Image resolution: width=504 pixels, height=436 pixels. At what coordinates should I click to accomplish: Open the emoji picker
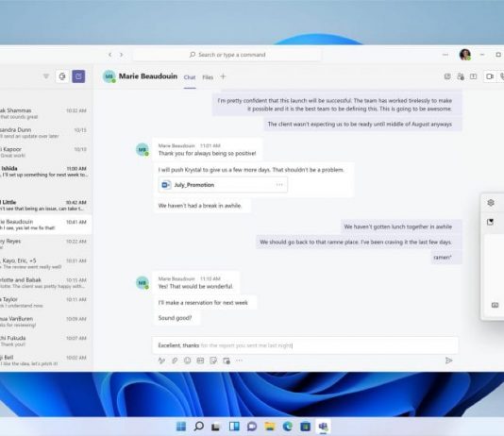point(188,361)
